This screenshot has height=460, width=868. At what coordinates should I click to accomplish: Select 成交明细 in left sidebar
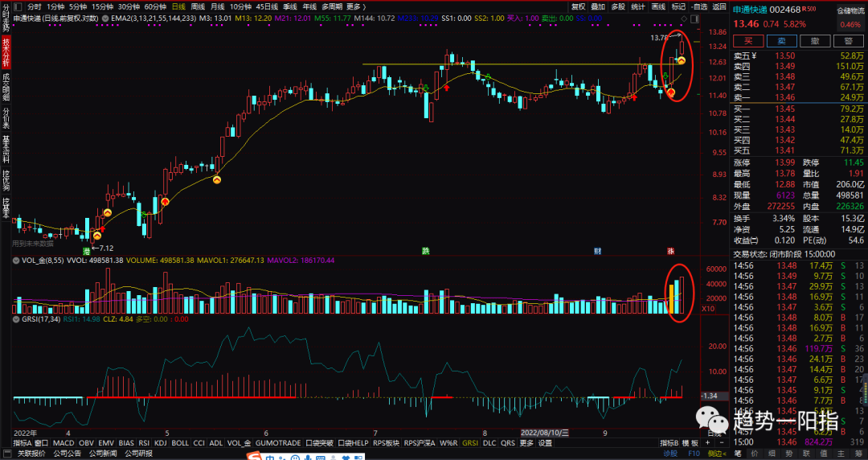[6, 87]
